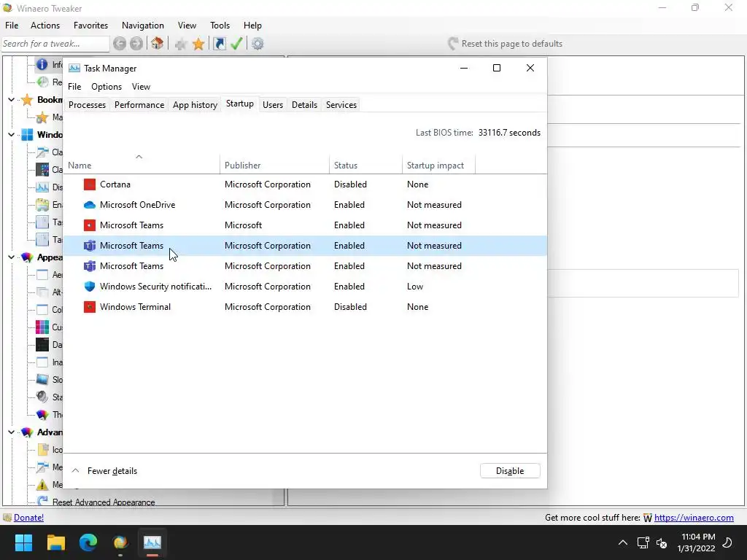Collapse the Bookmarks tree section
Viewport: 747px width, 560px height.
tap(12, 99)
